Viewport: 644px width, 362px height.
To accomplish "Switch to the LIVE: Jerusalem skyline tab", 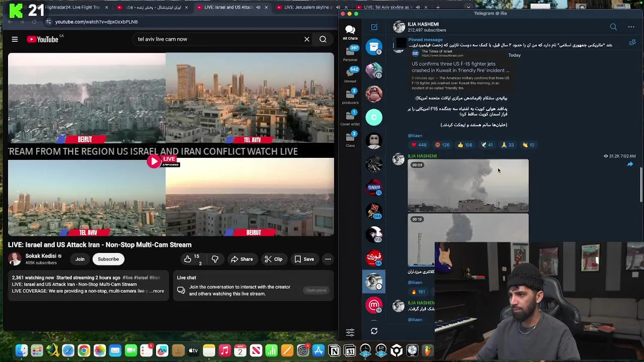I will click(312, 8).
